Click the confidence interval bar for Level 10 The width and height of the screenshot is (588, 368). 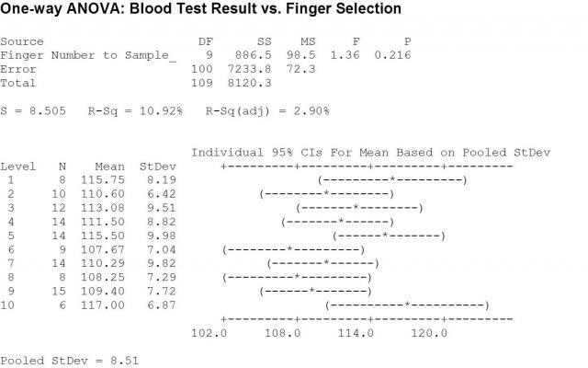pos(408,305)
